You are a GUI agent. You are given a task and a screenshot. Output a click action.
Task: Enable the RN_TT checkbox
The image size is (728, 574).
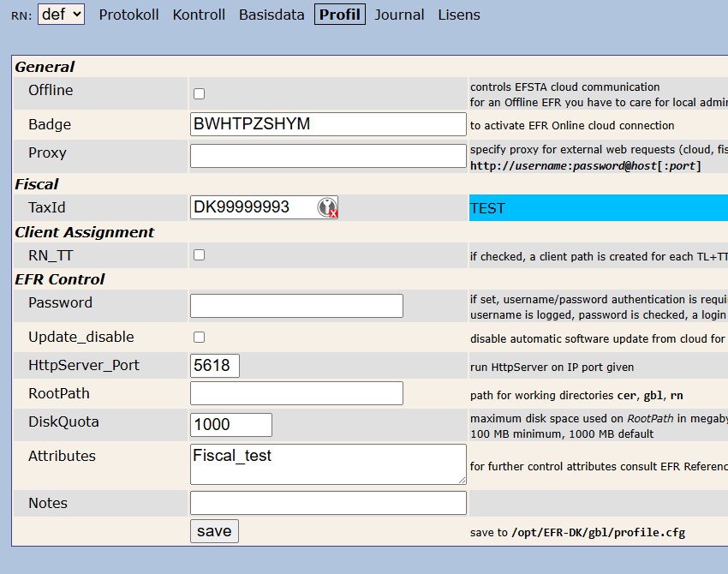coord(200,255)
